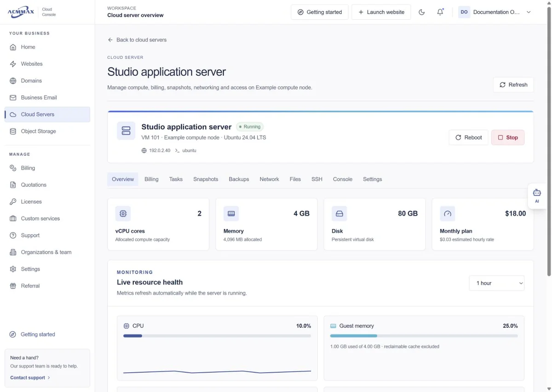Select the Overview tab
Image resolution: width=552 pixels, height=392 pixels.
point(123,179)
